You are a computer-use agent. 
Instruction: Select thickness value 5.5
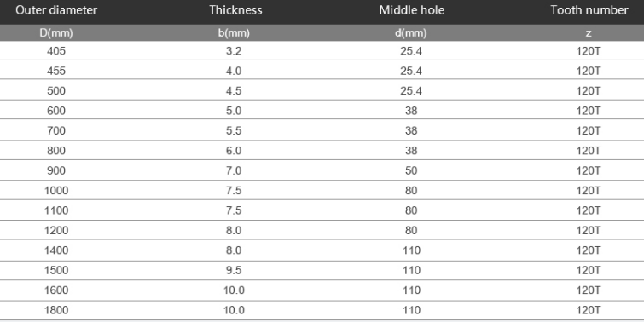(234, 131)
